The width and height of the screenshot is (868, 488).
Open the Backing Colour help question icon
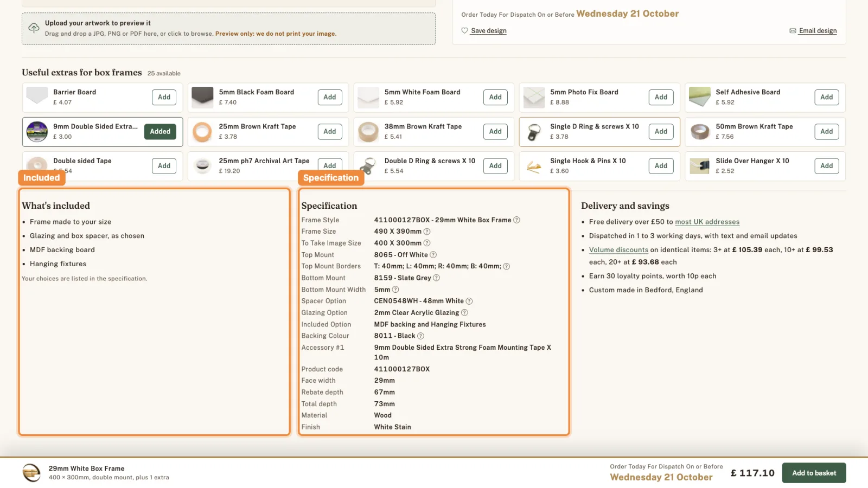tap(420, 336)
